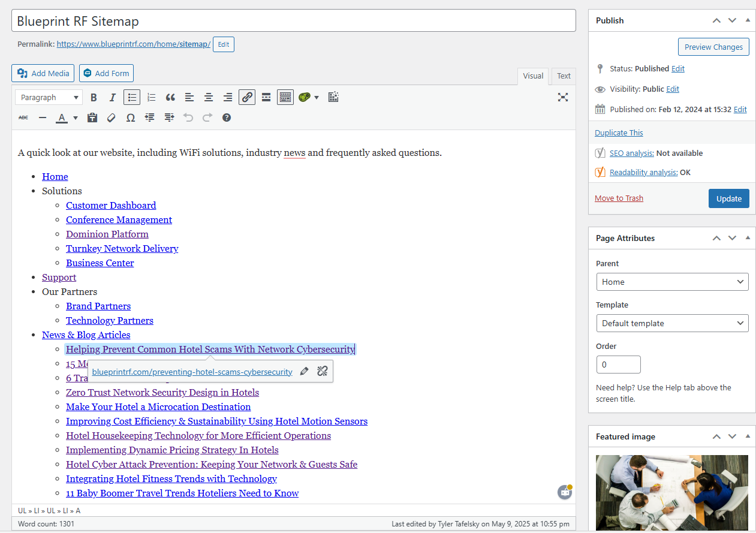
Task: Open the keyboard shortcuts help icon
Action: (x=227, y=118)
